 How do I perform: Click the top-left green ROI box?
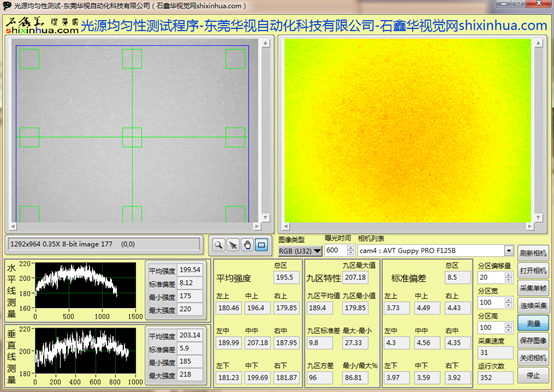click(x=29, y=59)
